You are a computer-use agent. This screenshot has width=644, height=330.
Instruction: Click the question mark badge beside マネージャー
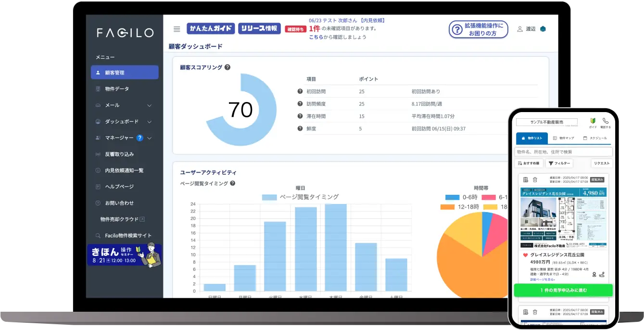coord(139,138)
